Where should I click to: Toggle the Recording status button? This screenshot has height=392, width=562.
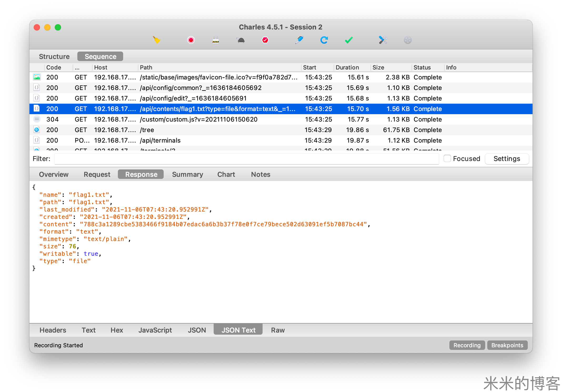[467, 345]
